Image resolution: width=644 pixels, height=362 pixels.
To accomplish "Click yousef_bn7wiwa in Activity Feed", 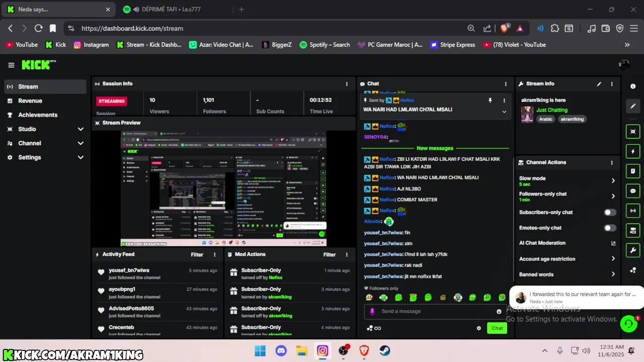I will (129, 270).
